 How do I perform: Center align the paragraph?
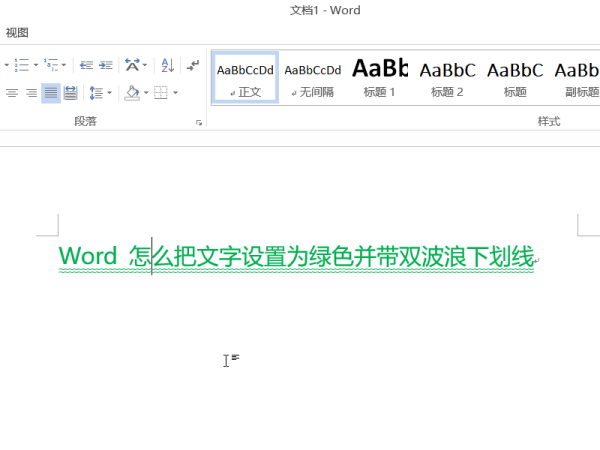(x=12, y=93)
